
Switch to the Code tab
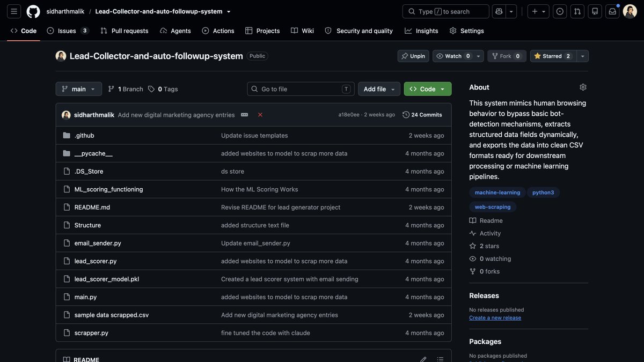24,31
